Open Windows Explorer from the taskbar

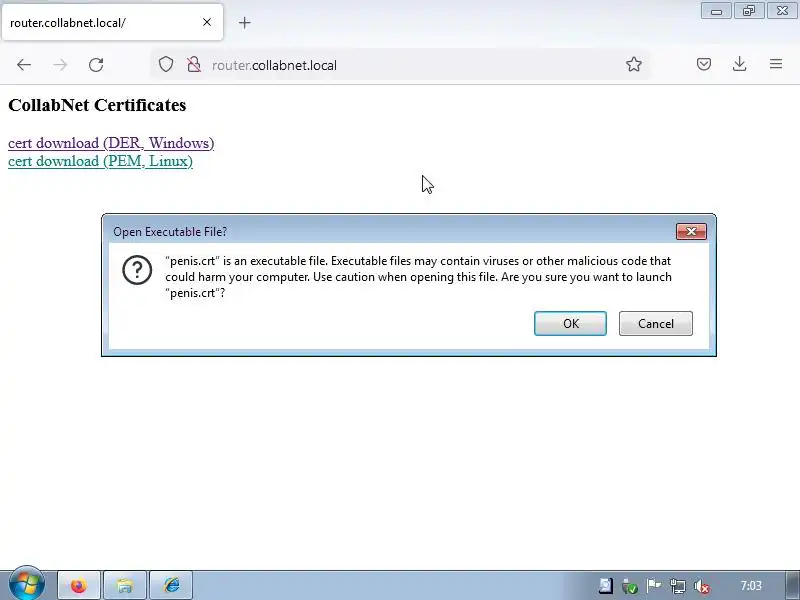click(125, 585)
